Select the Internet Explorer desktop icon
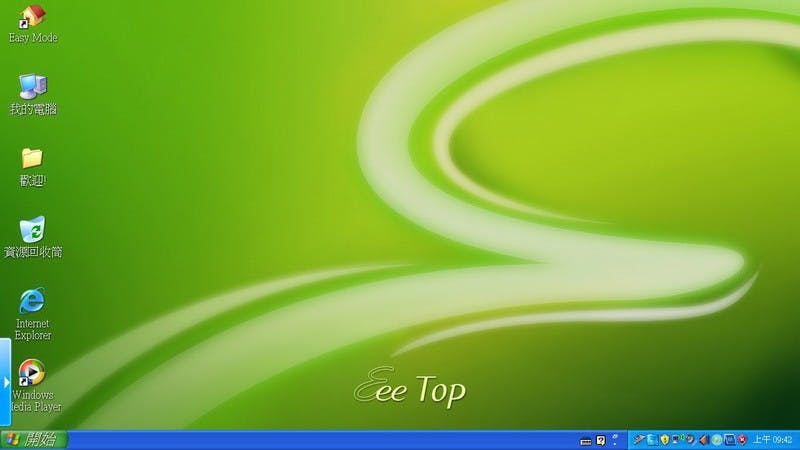Image resolution: width=800 pixels, height=450 pixels. pyautogui.click(x=32, y=301)
